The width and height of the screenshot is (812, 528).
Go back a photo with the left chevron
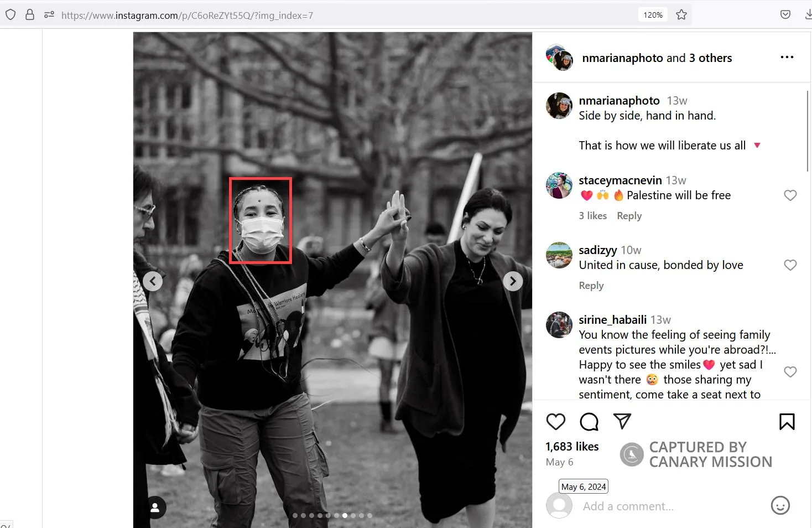(x=153, y=281)
